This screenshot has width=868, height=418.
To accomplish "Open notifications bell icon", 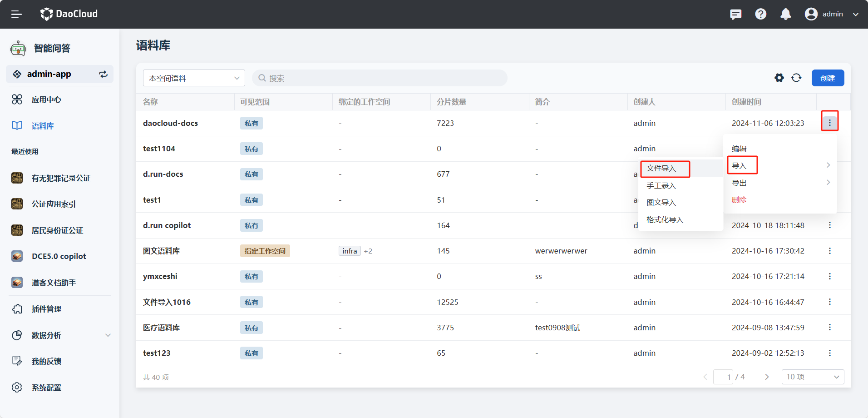I will tap(785, 14).
